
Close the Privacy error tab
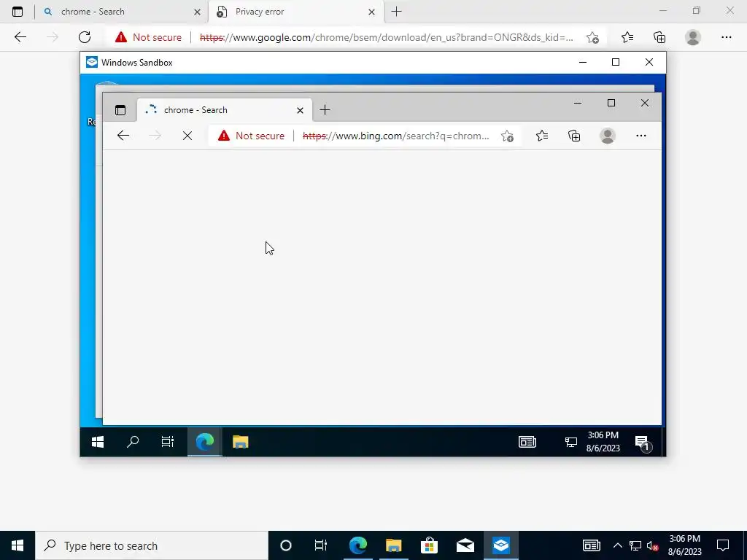(x=371, y=12)
